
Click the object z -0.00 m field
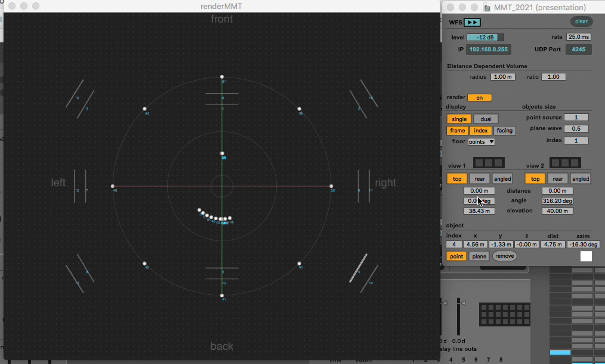click(527, 245)
